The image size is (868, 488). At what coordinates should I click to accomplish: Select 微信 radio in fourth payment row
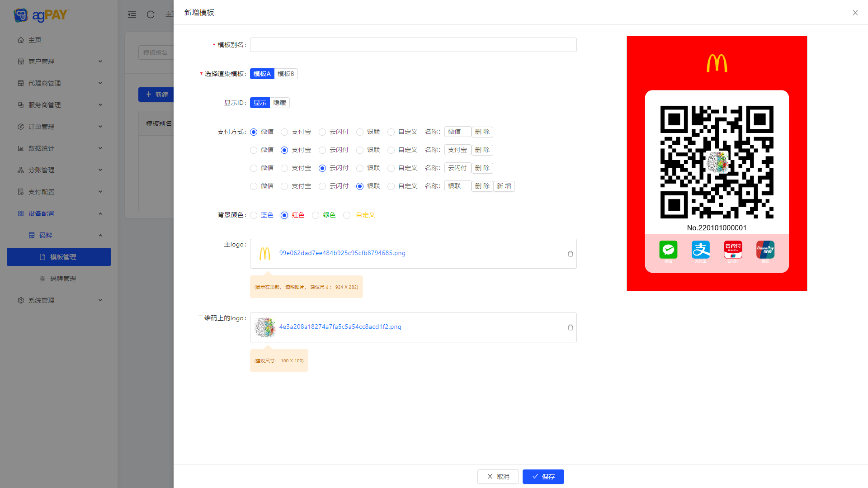pos(254,186)
